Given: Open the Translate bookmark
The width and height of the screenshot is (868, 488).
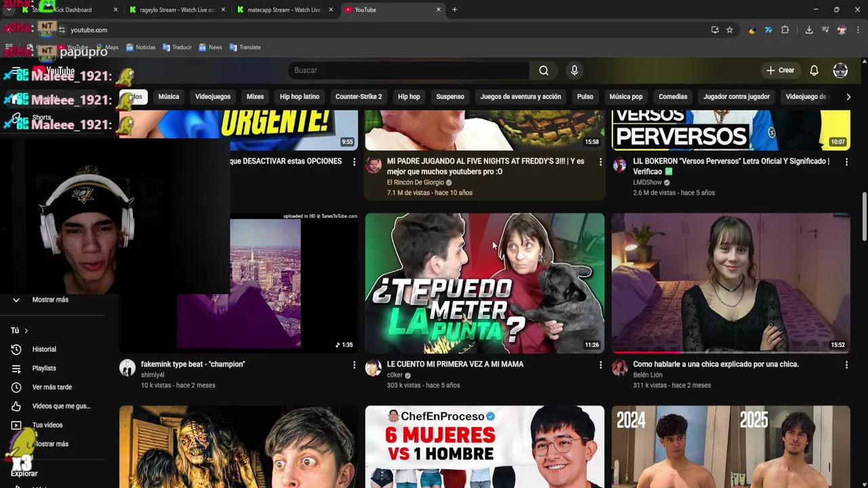Looking at the screenshot, I should [245, 47].
